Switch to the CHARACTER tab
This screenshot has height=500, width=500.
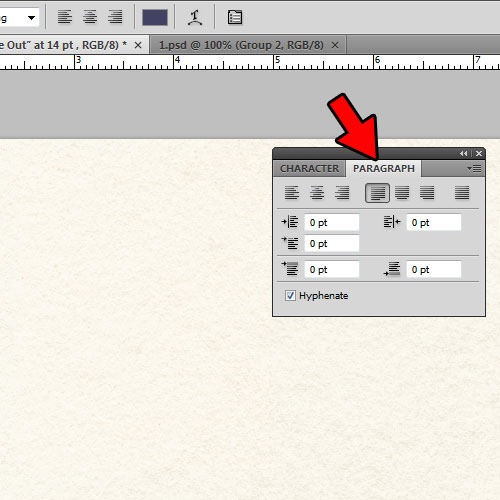(x=309, y=169)
